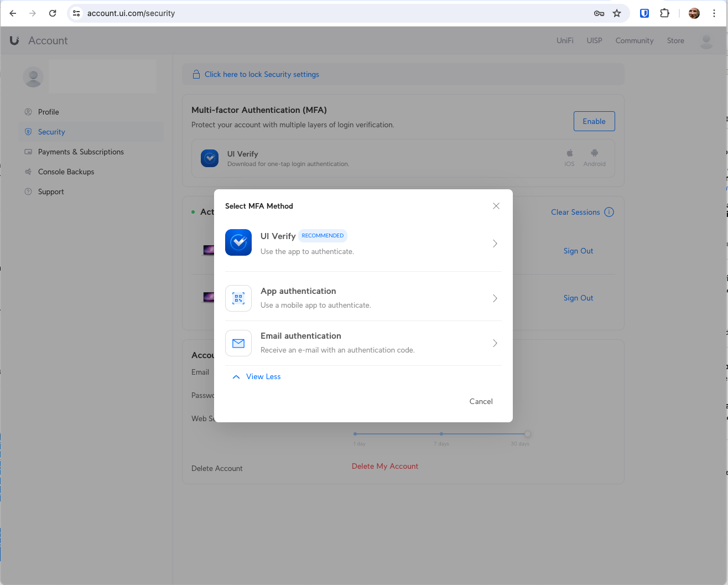
Task: Expand the Email authentication chevron
Action: pos(495,343)
